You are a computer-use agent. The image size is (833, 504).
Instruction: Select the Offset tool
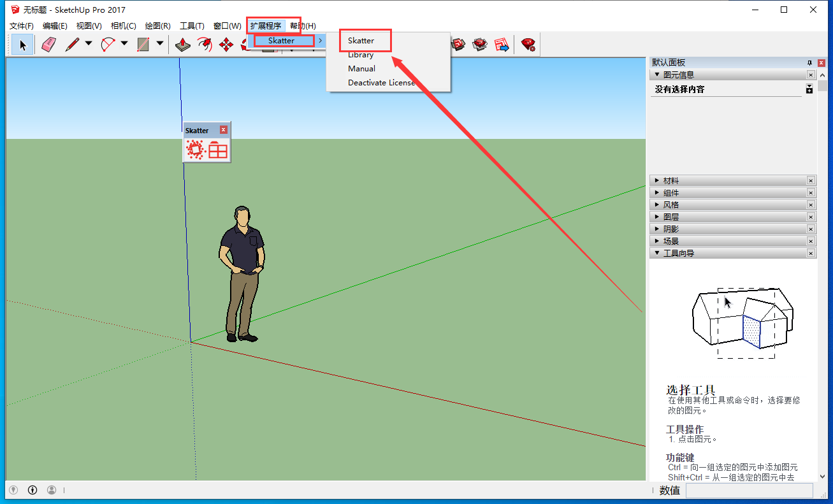(x=205, y=45)
